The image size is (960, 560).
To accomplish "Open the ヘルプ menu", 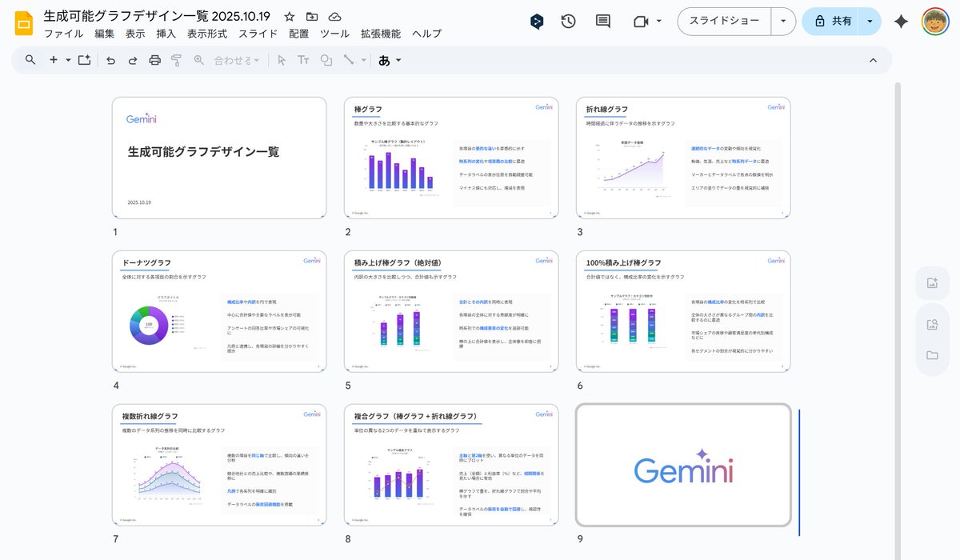I will click(426, 34).
